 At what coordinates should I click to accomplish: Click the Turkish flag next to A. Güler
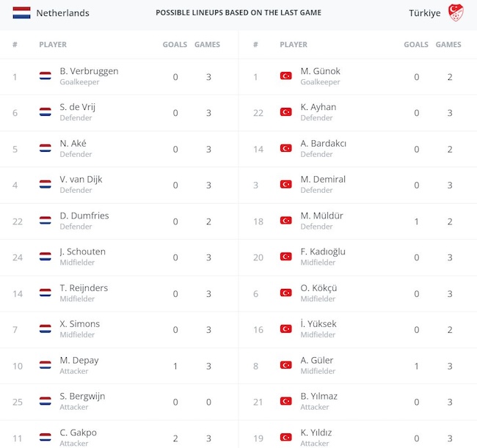(286, 365)
